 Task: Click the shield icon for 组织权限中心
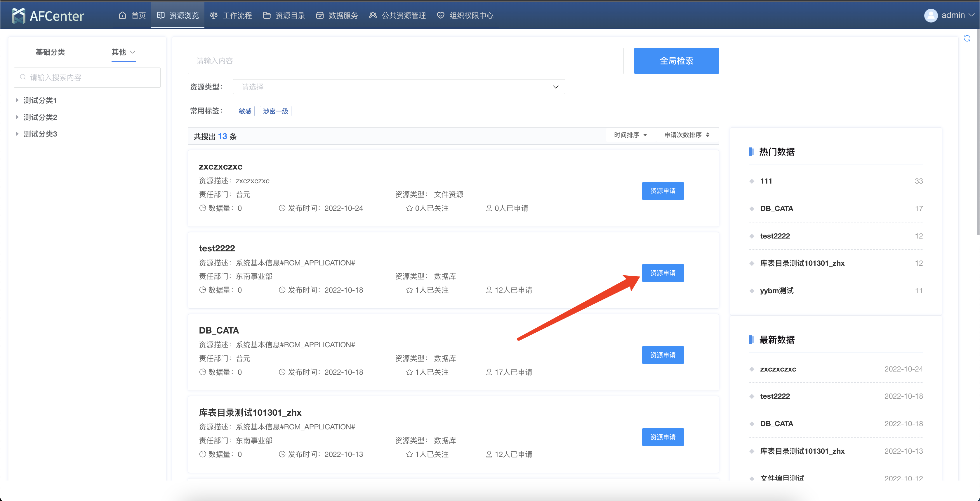(x=441, y=15)
